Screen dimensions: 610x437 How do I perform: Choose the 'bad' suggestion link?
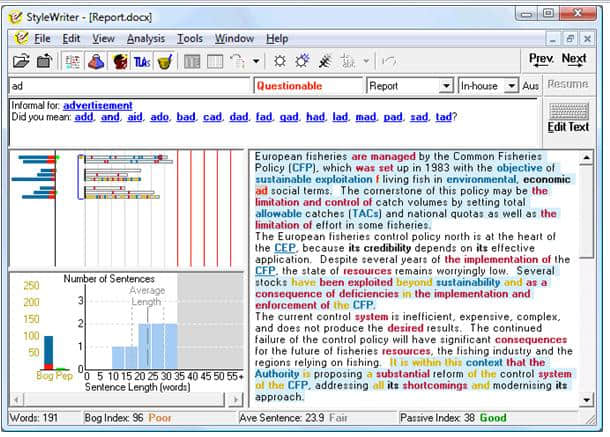(186, 117)
